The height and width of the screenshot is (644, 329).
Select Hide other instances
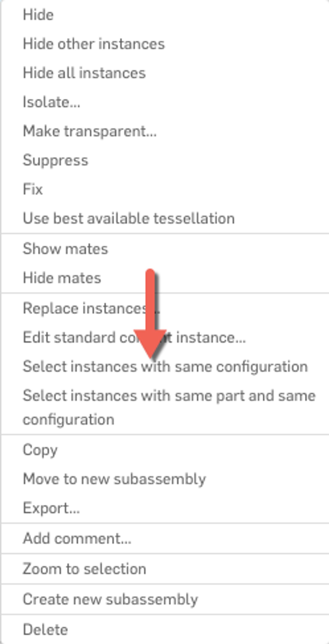coord(94,44)
